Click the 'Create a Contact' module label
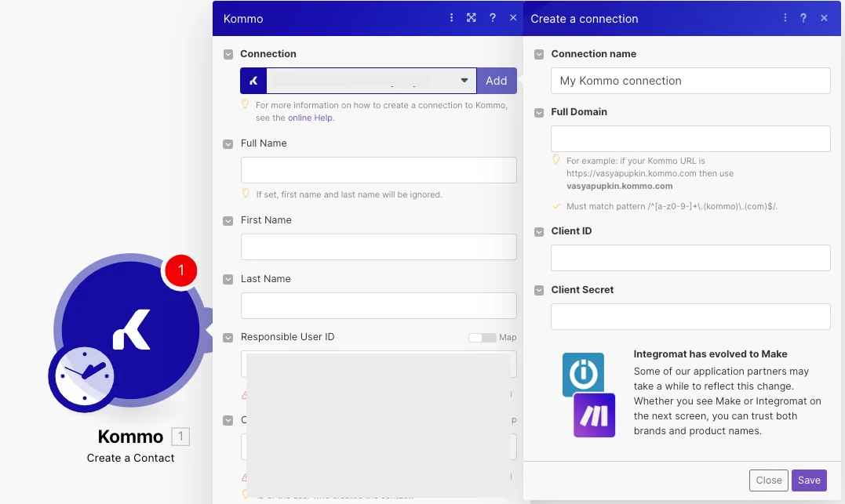The image size is (845, 504). [x=130, y=459]
